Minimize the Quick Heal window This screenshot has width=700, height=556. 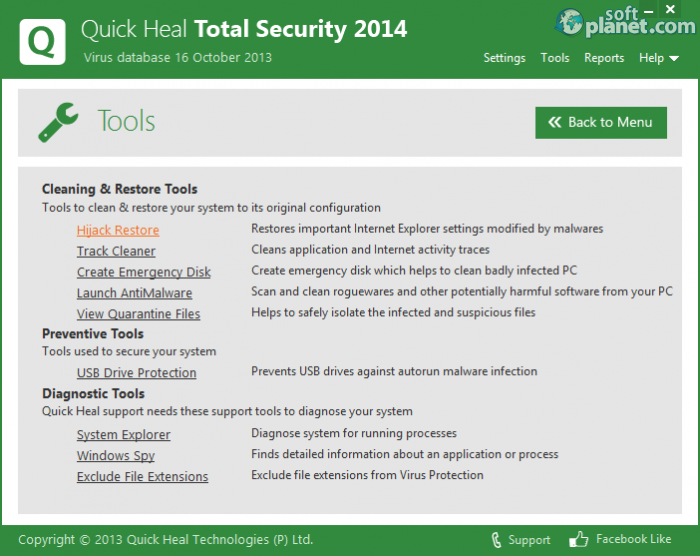point(649,11)
